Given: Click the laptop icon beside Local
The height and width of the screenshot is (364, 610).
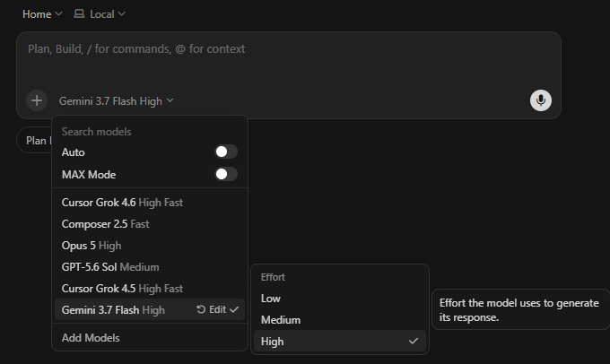Looking at the screenshot, I should [79, 14].
